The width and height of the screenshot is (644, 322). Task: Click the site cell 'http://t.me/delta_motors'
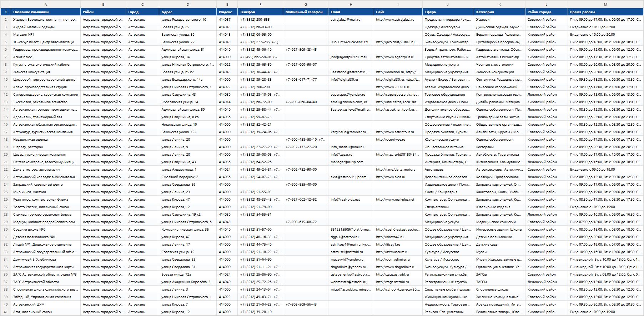click(398, 170)
